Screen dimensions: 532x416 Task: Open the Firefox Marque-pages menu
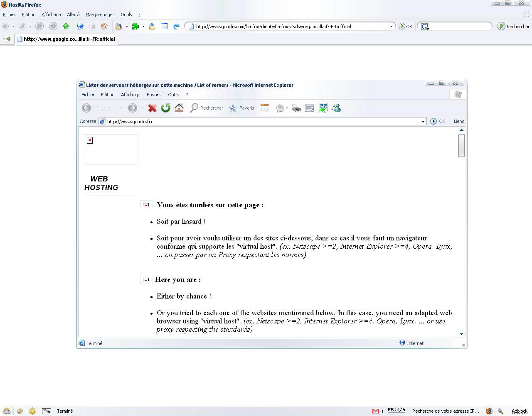(x=100, y=15)
